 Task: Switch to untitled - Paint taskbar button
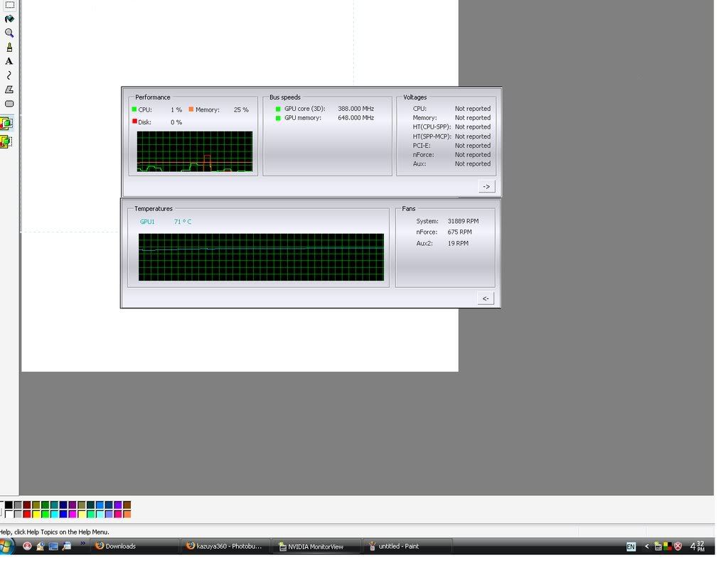[x=407, y=546]
